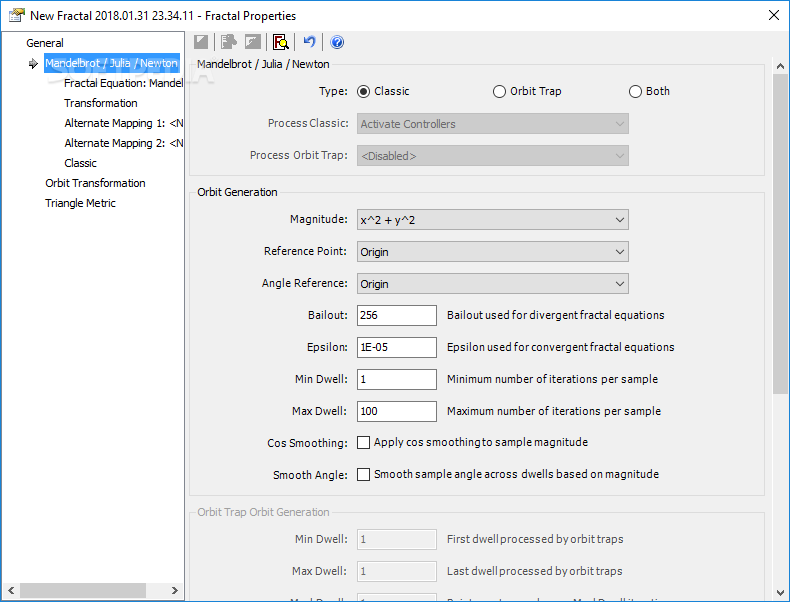The height and width of the screenshot is (602, 790).
Task: Click 'Smooth sample angle across dwells' label
Action: (x=516, y=475)
